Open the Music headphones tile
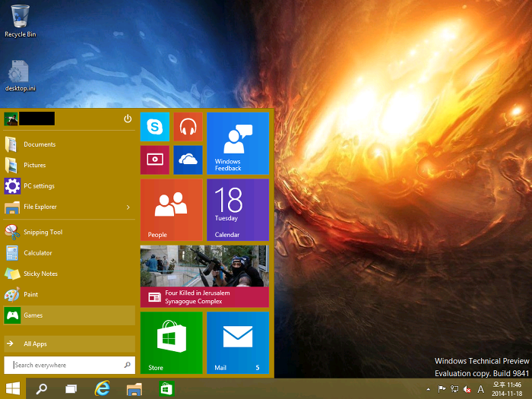The height and width of the screenshot is (399, 532). [188, 127]
